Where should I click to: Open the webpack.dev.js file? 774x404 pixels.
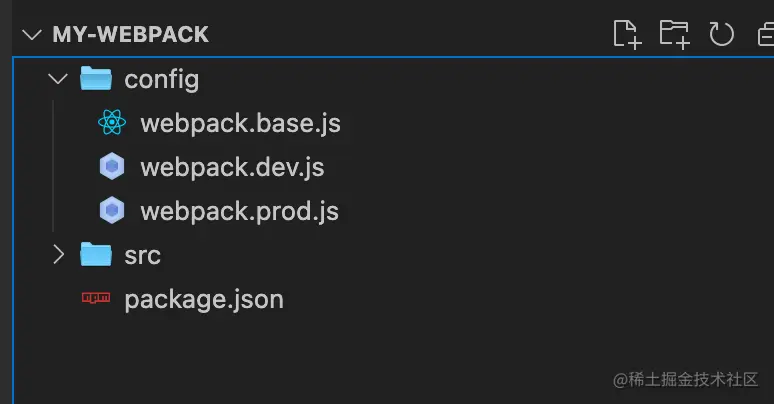[x=232, y=167]
